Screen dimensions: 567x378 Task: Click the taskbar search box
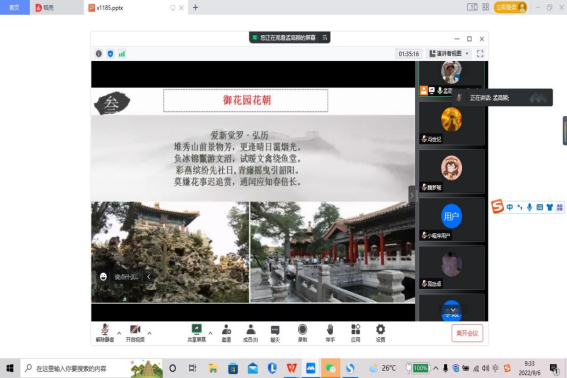pos(91,368)
